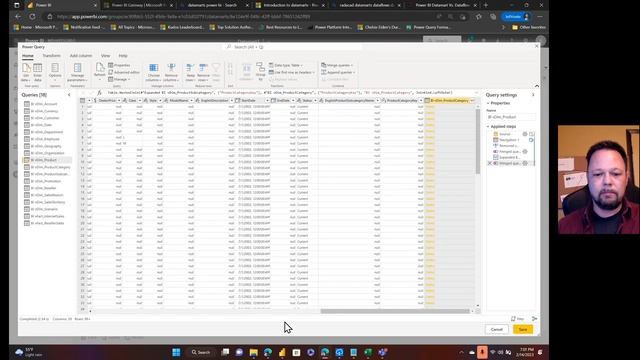The width and height of the screenshot is (640, 360).
Task: Open filter dropdown on StartDate column
Action: click(267, 100)
